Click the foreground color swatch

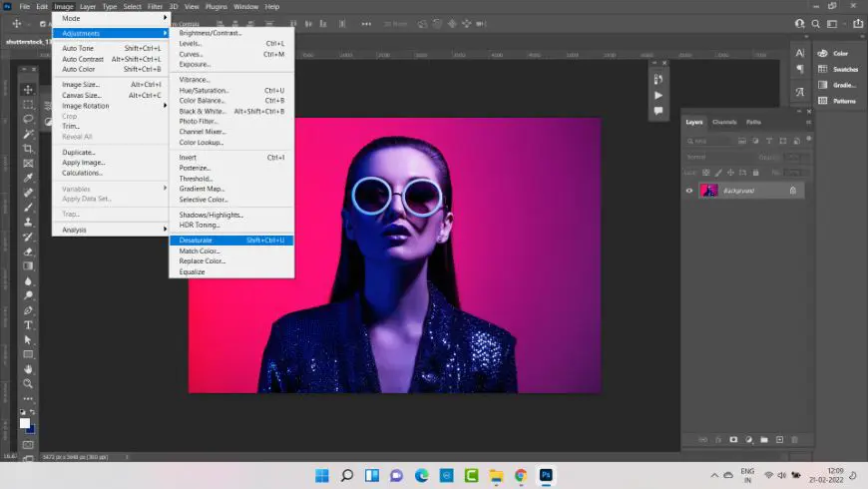pos(25,423)
